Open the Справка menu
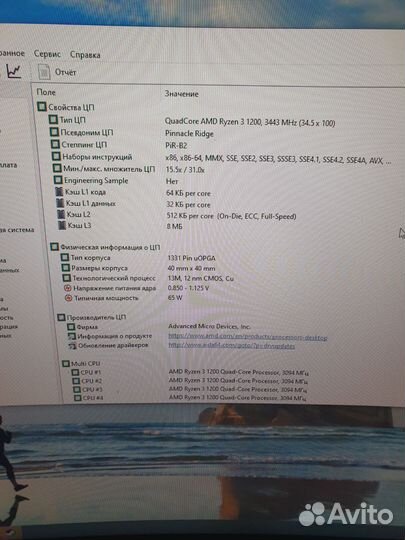Viewport: 405px width, 540px height. point(85,55)
